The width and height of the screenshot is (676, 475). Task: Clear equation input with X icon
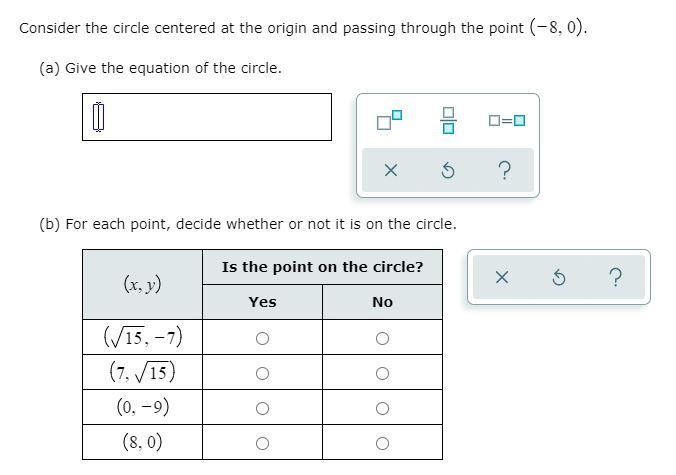[x=391, y=170]
